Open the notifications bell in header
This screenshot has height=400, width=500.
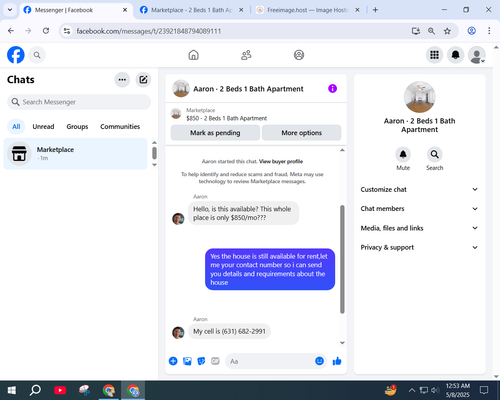[455, 55]
